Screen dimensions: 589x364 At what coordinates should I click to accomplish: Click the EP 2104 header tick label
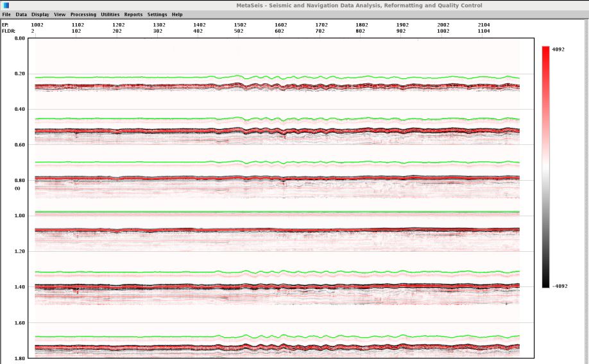click(x=484, y=24)
